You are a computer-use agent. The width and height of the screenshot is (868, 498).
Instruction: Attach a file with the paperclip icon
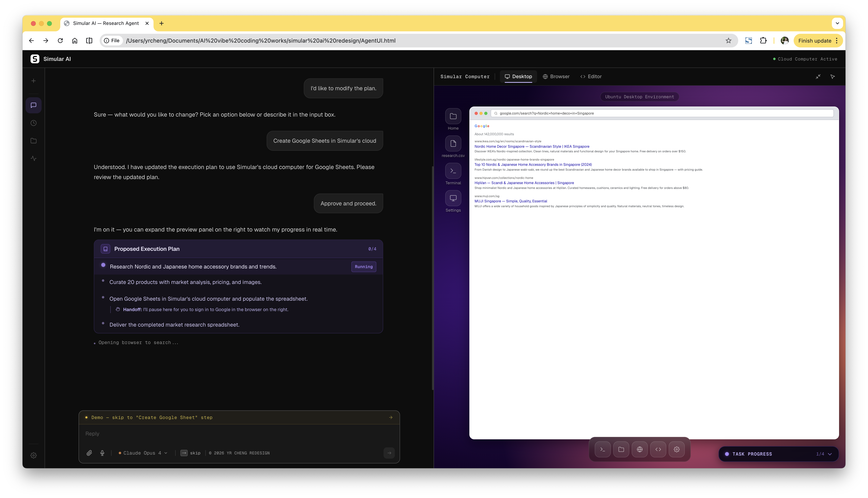(x=89, y=453)
